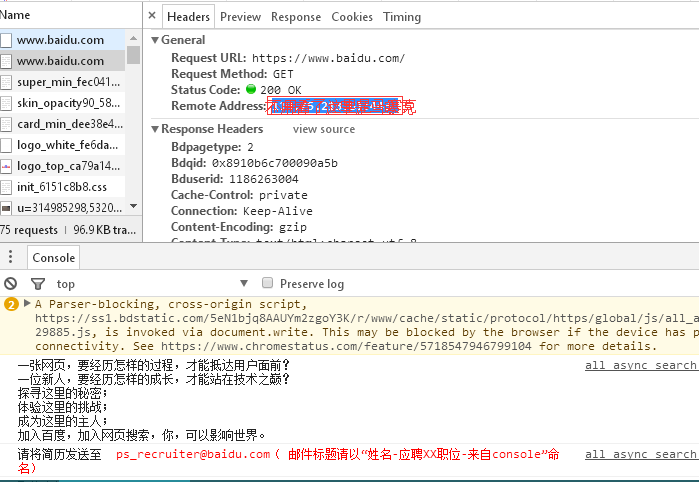
Task: Clear the console log
Action: [x=11, y=284]
